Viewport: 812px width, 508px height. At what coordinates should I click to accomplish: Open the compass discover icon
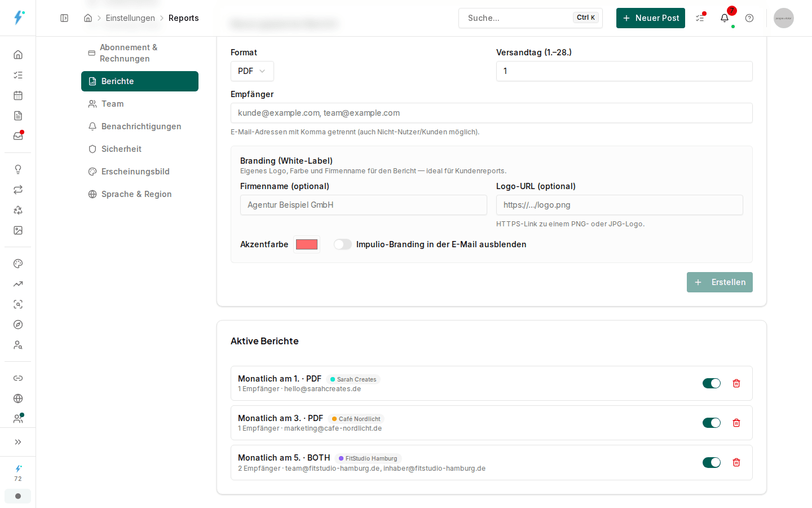pos(18,325)
